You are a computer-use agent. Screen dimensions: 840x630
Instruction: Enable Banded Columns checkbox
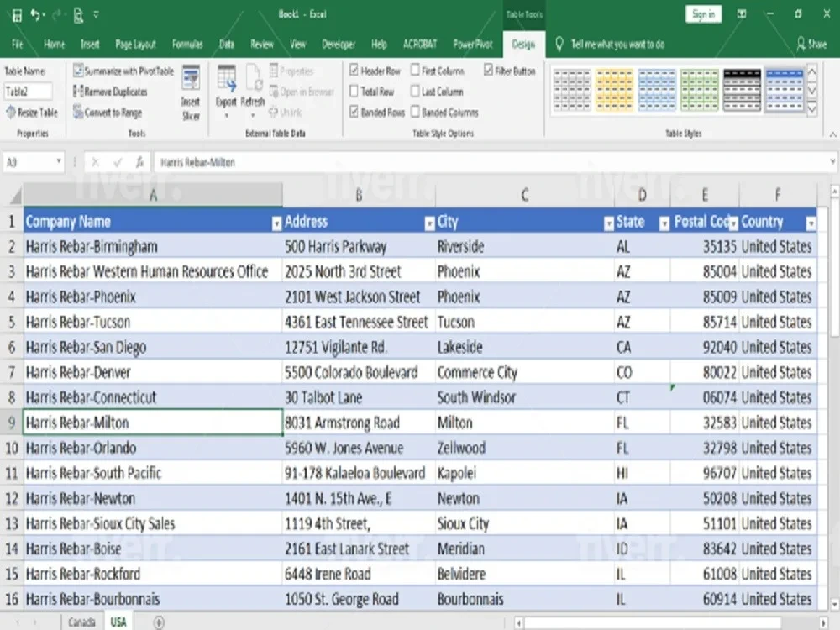pyautogui.click(x=415, y=112)
